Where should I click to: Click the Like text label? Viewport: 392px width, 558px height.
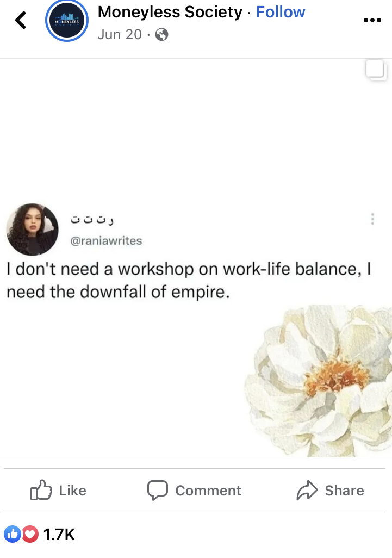72,491
